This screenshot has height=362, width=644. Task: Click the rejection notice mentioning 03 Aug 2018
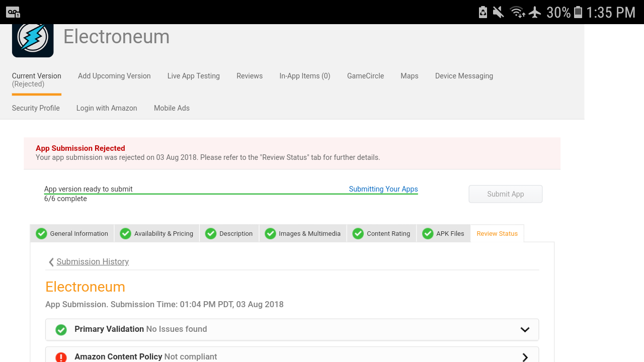pos(208,157)
